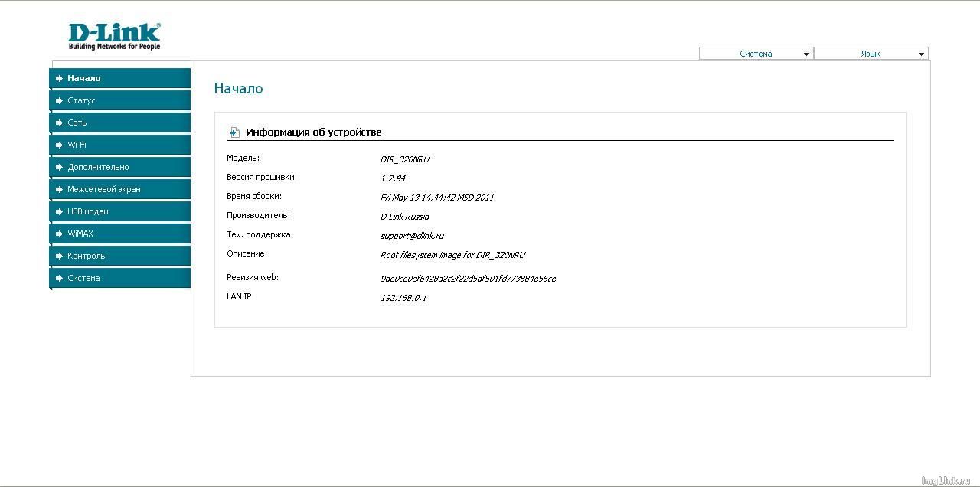The width and height of the screenshot is (980, 487).
Task: Click the LAN IP value 192.168.0.1
Action: click(403, 298)
